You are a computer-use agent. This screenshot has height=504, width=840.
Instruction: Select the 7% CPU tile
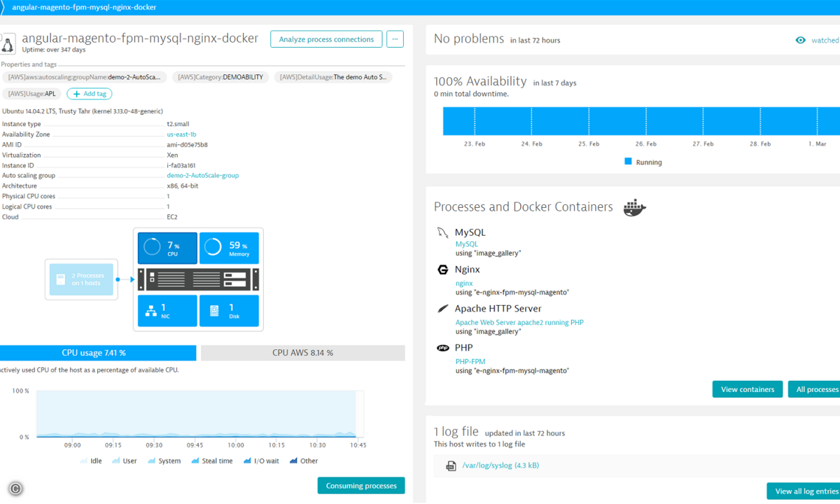coord(167,248)
